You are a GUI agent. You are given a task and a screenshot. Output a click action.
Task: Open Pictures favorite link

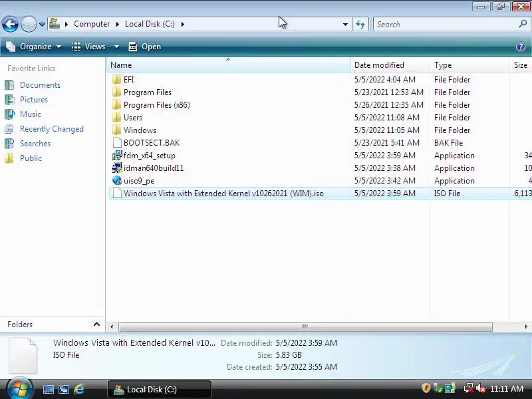pyautogui.click(x=34, y=100)
